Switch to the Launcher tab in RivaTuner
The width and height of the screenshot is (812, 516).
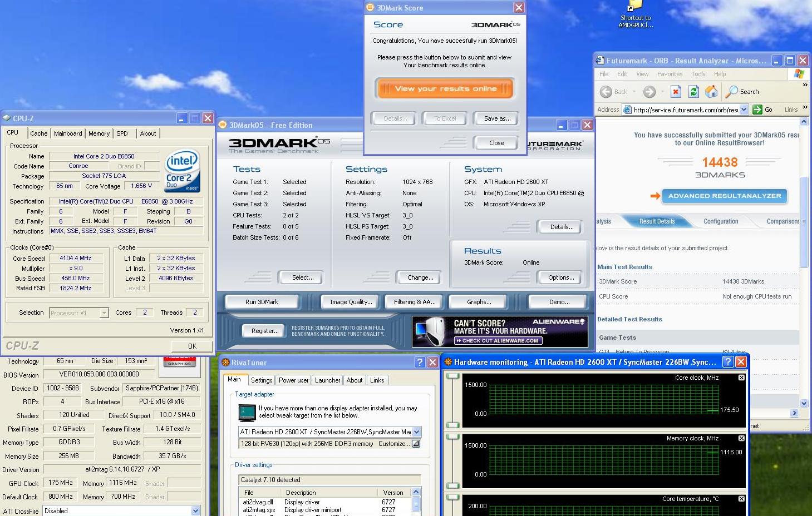click(327, 380)
